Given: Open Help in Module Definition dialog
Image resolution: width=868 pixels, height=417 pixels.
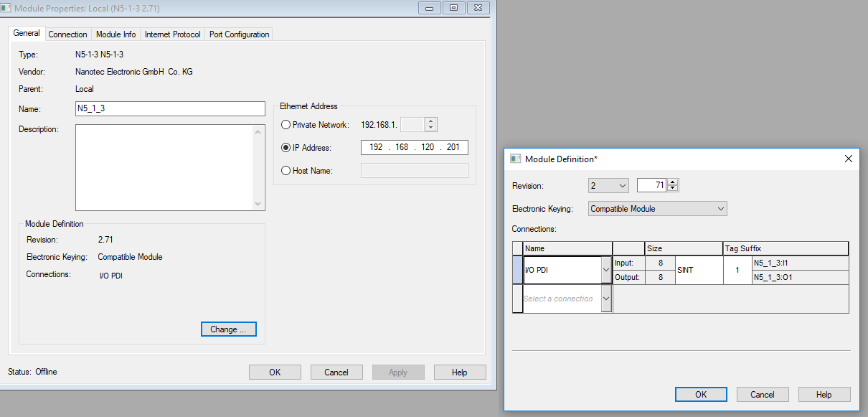Looking at the screenshot, I should pos(824,395).
